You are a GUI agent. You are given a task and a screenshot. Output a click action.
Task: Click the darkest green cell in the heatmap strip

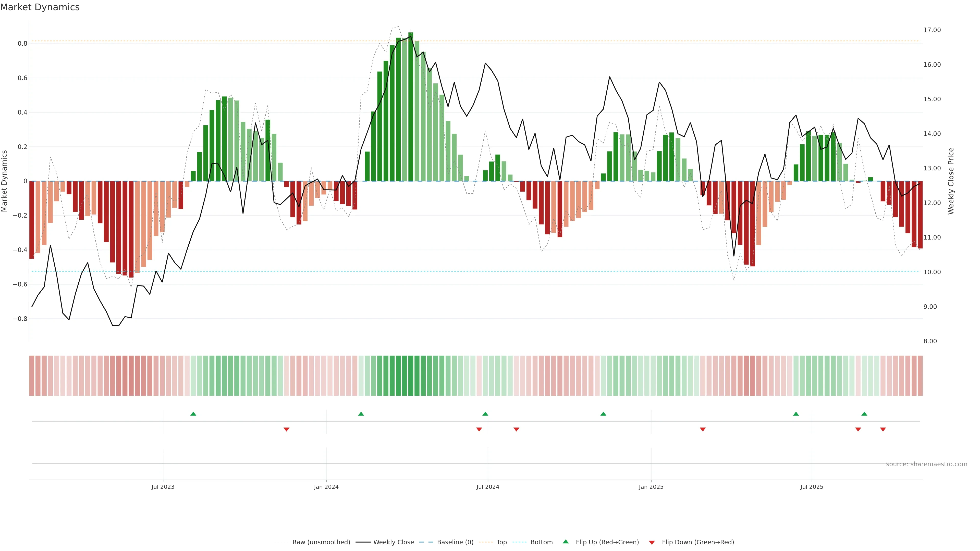coord(410,376)
